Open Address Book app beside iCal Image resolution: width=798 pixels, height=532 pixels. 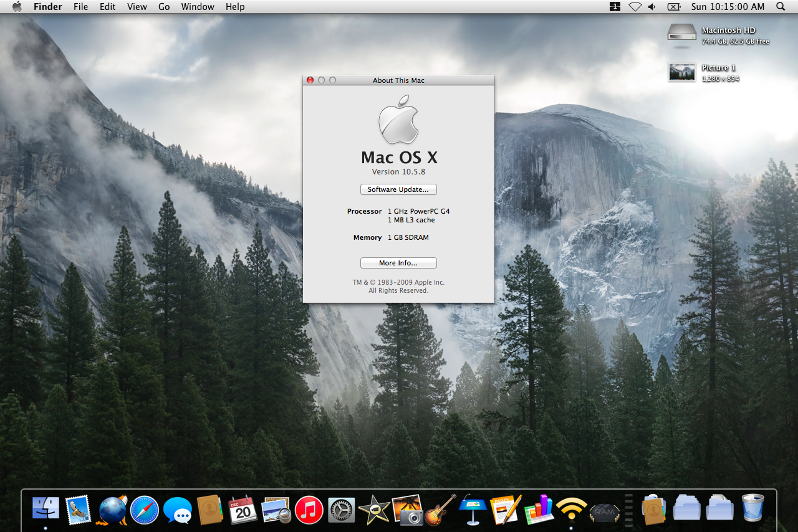pos(210,510)
